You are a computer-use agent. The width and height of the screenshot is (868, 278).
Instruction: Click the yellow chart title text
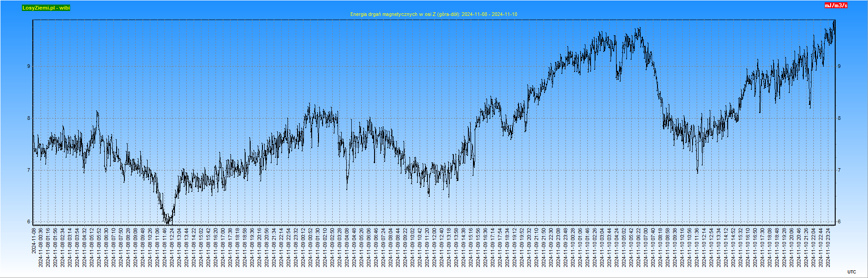(x=433, y=14)
